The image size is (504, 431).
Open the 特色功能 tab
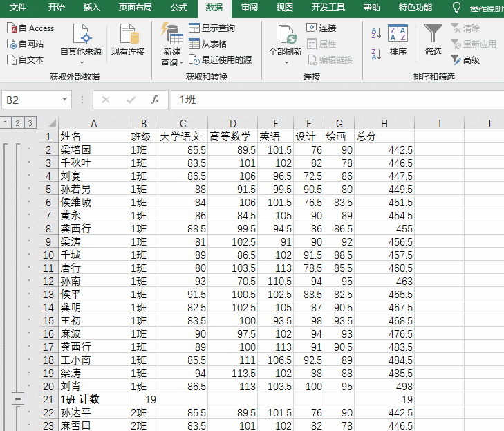click(x=416, y=8)
